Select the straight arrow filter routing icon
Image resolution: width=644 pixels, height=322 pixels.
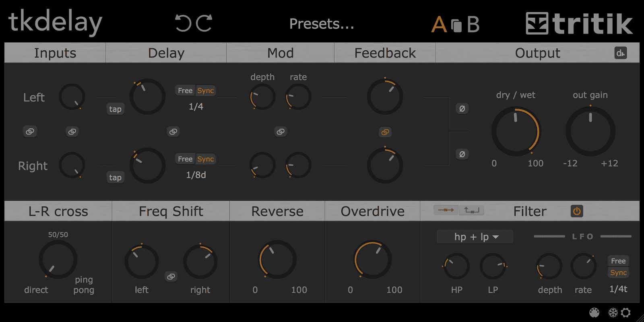pyautogui.click(x=446, y=210)
